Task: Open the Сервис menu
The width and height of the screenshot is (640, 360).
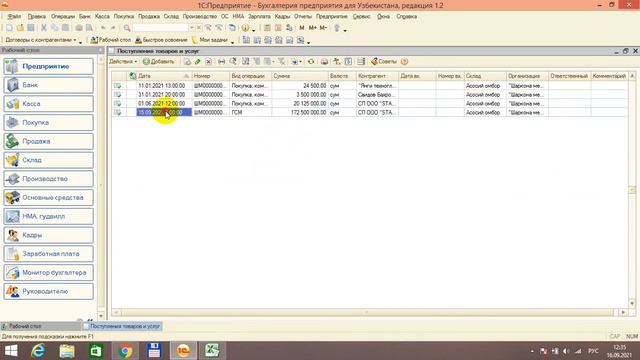Action: [361, 16]
